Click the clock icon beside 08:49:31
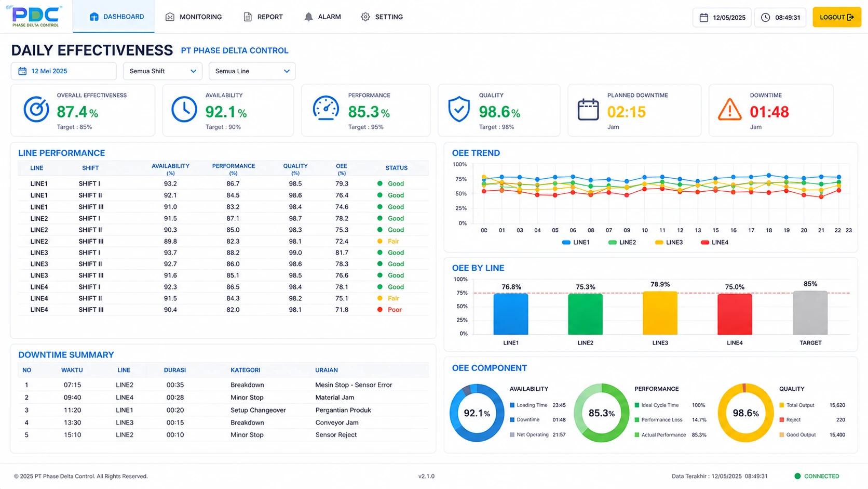The width and height of the screenshot is (868, 489). pyautogui.click(x=766, y=18)
